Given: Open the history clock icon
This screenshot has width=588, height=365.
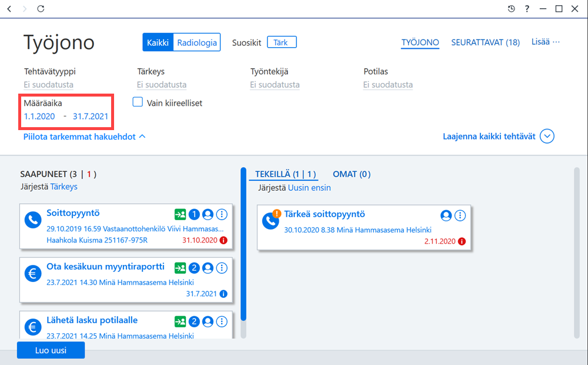Looking at the screenshot, I should coord(511,9).
